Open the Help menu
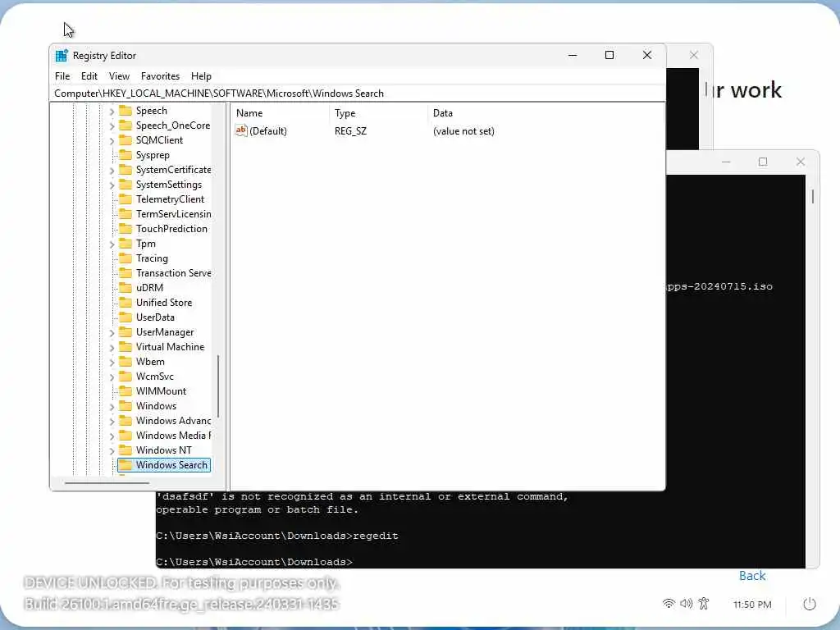Image resolution: width=840 pixels, height=630 pixels. 202,76
